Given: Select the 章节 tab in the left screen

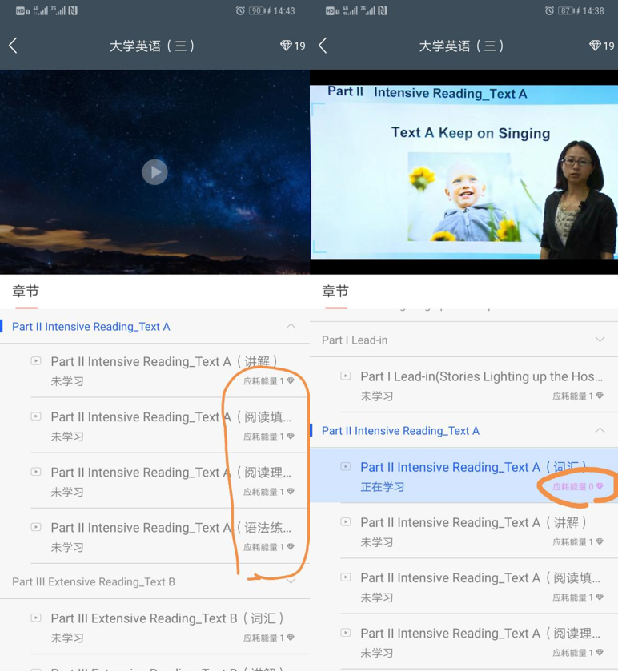Looking at the screenshot, I should coord(26,292).
